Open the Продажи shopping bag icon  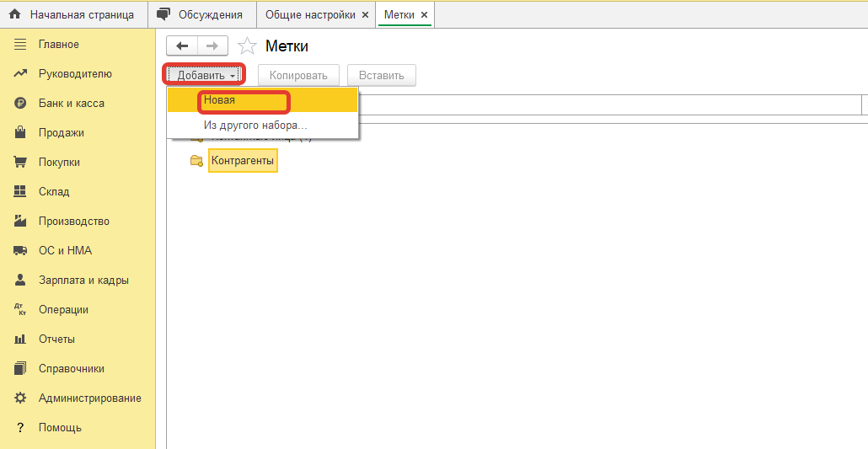21,133
